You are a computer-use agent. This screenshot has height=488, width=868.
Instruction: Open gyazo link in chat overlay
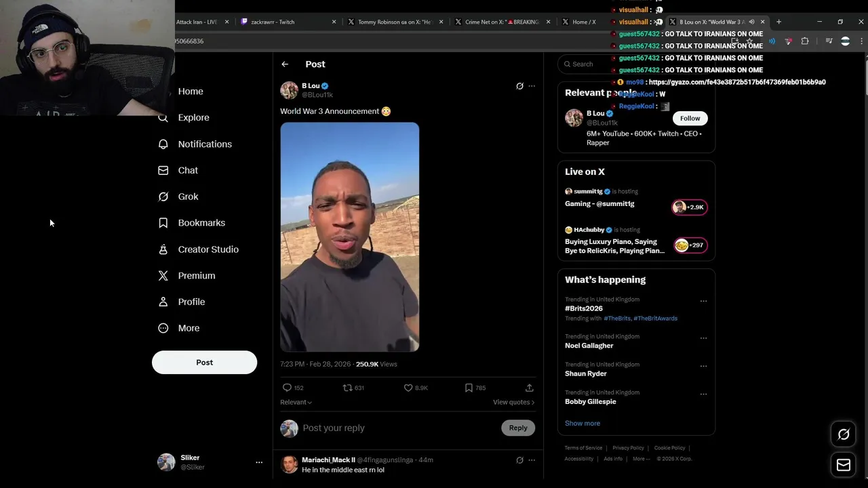click(x=737, y=82)
